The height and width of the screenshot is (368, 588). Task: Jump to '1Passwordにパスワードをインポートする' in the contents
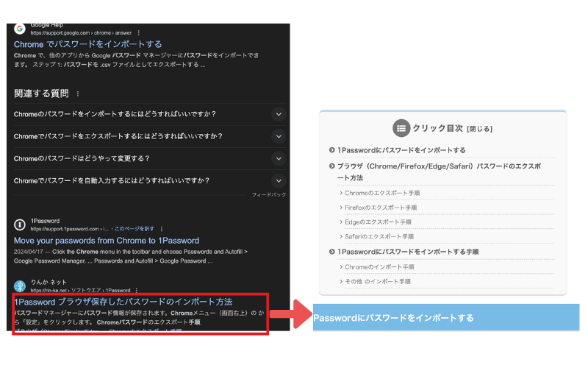(x=401, y=150)
